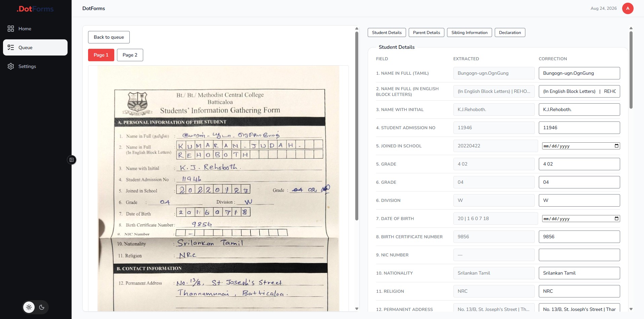The width and height of the screenshot is (644, 319).
Task: Click down arrow of form panel scrollbar
Action: click(x=631, y=309)
